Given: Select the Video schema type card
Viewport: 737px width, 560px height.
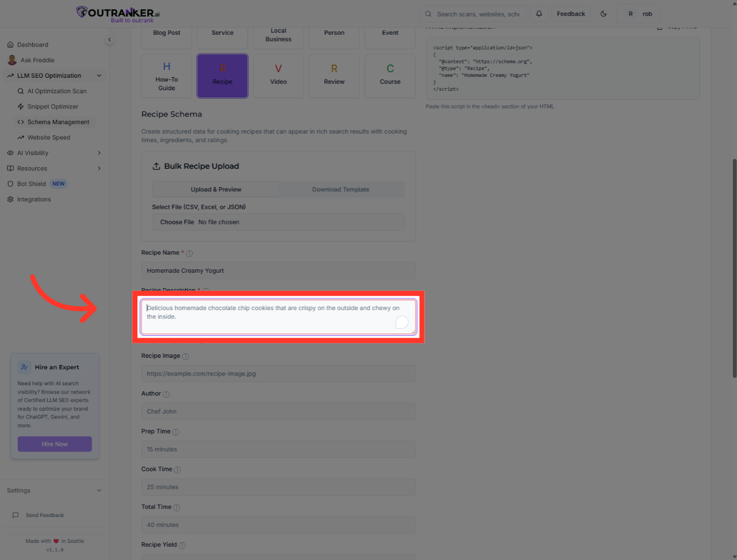Looking at the screenshot, I should tap(278, 76).
